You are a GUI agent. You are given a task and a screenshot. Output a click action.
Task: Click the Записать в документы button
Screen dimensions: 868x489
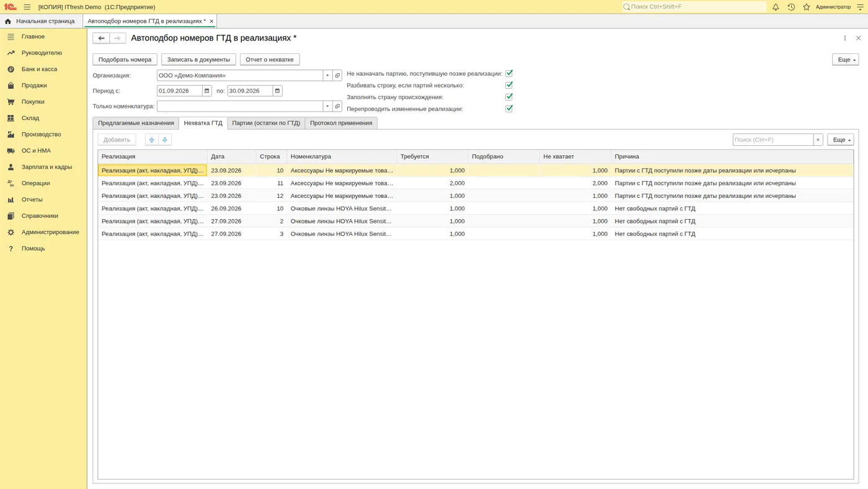click(198, 60)
